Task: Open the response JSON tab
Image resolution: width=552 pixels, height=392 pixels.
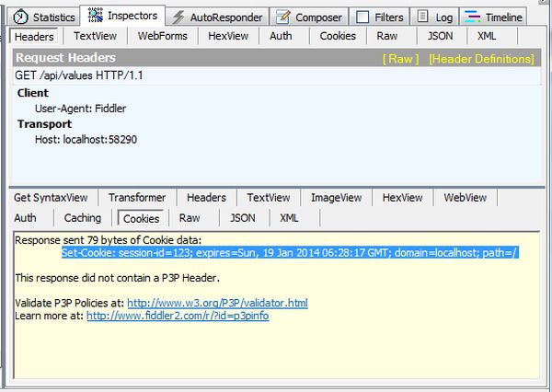Action: (x=243, y=218)
